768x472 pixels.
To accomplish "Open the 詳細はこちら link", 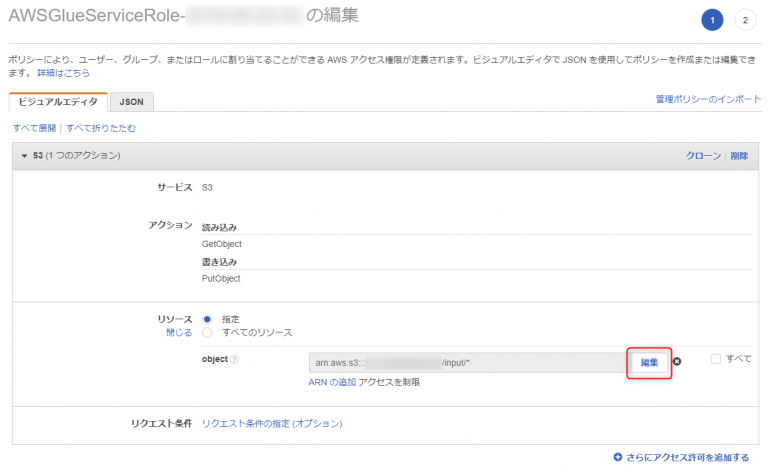I will click(64, 73).
